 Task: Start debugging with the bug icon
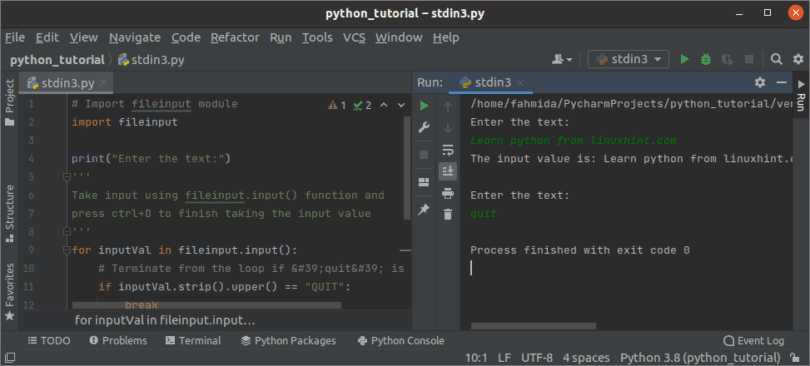tap(706, 59)
